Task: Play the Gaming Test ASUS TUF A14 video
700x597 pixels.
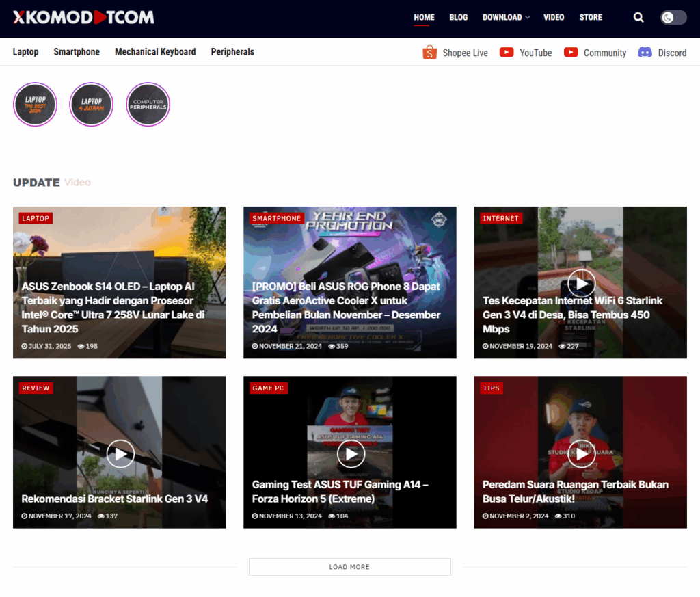Action: pos(351,453)
